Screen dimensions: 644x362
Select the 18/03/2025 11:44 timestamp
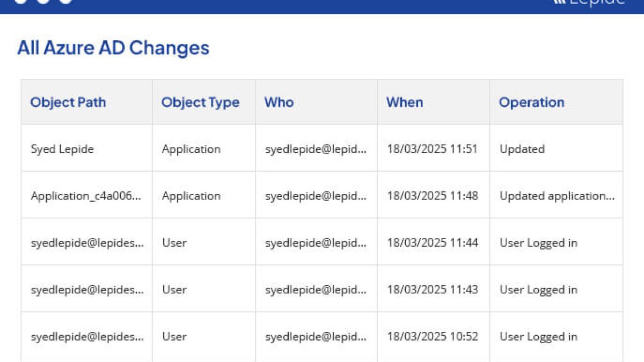point(433,243)
